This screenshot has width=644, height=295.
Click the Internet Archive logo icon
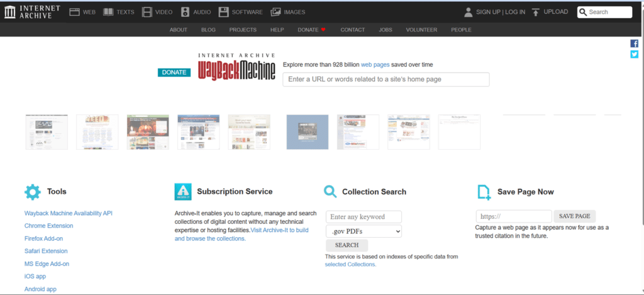[11, 11]
